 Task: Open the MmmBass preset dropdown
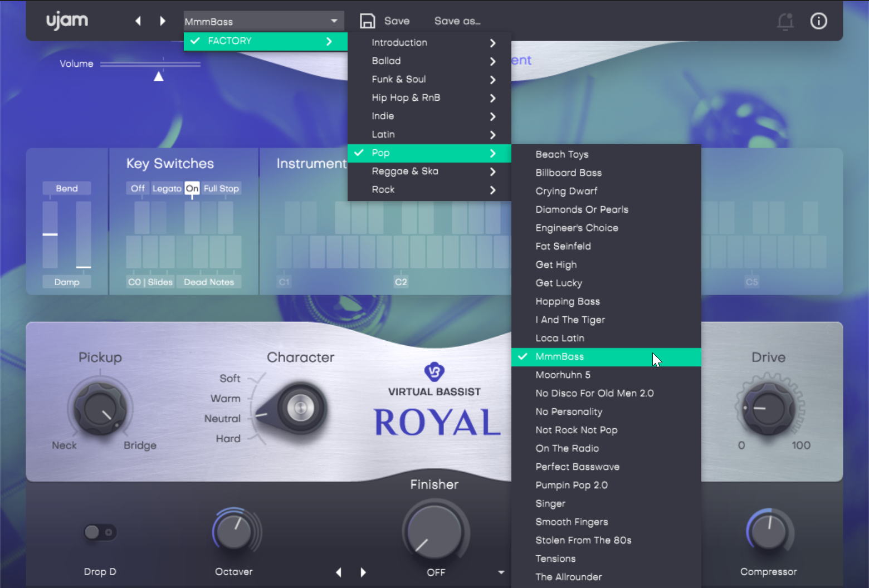[x=264, y=21]
